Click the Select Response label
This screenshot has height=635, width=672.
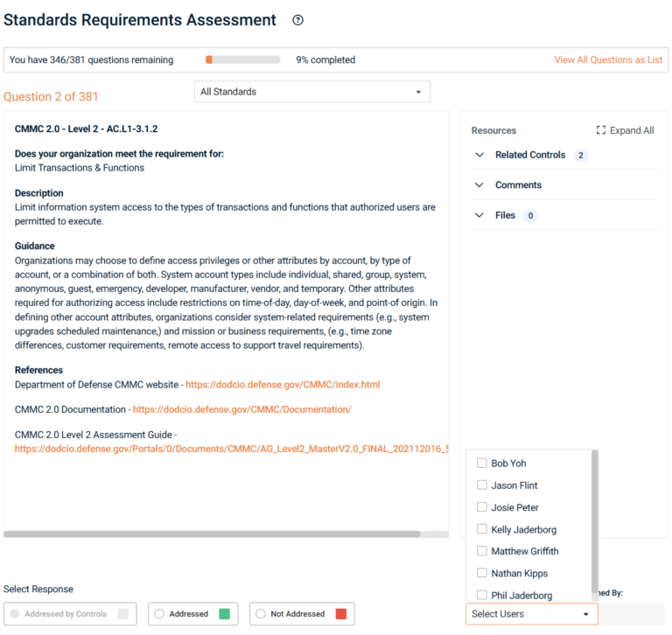click(x=38, y=589)
